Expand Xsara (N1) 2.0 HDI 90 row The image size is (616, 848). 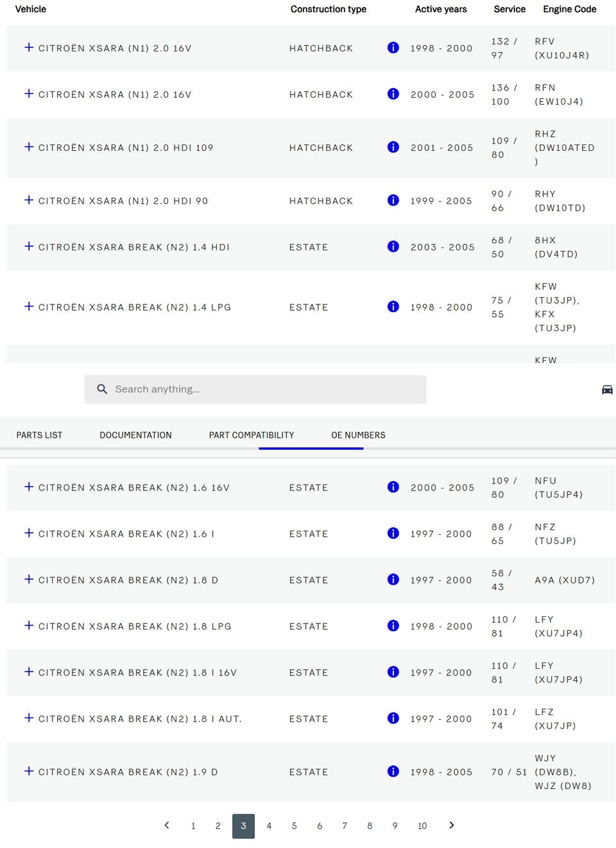29,200
